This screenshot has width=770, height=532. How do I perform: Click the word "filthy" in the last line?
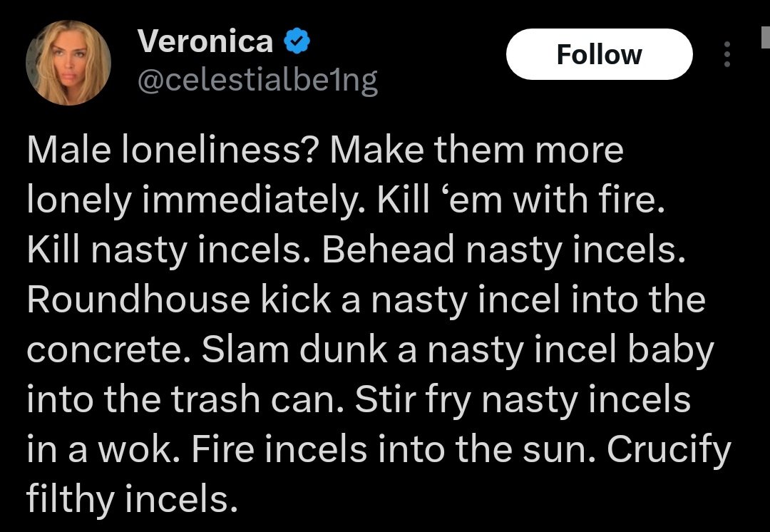click(x=68, y=500)
